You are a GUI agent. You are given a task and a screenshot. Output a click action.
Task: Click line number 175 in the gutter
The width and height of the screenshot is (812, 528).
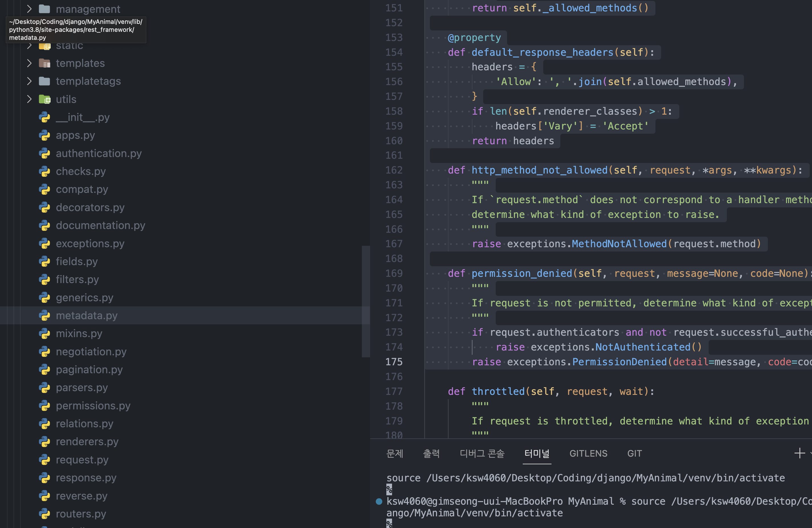tap(394, 362)
